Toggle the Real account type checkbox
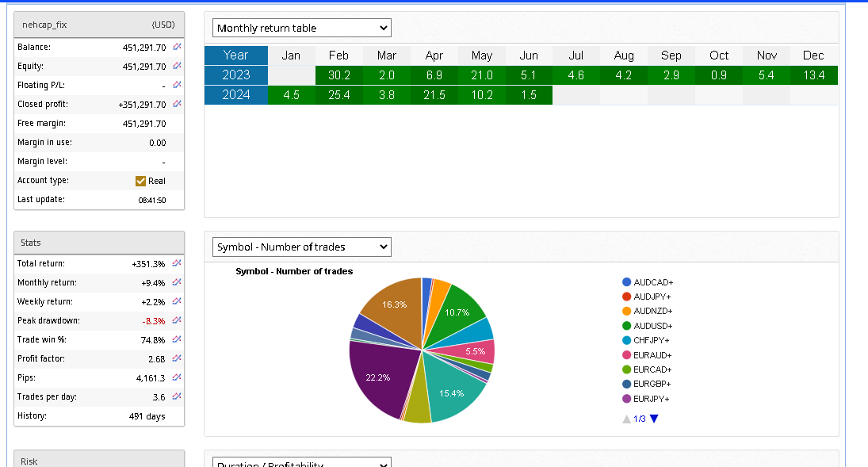The image size is (868, 467). [x=141, y=181]
